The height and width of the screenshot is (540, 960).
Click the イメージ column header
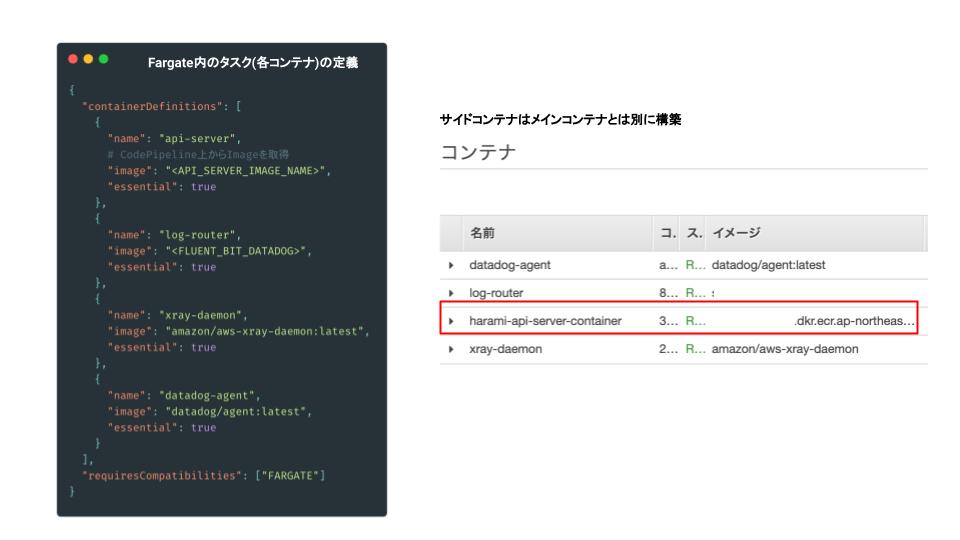[736, 233]
